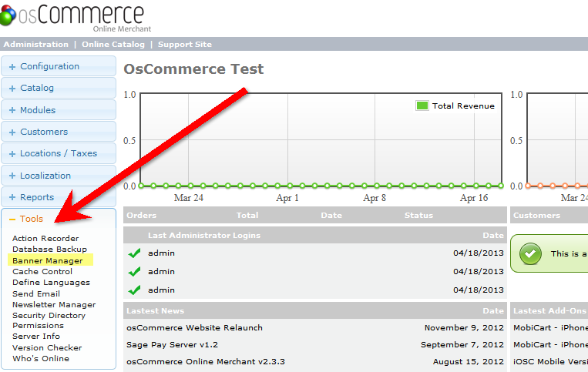
Task: Open Newsletter Manager under Tools
Action: click(x=54, y=304)
